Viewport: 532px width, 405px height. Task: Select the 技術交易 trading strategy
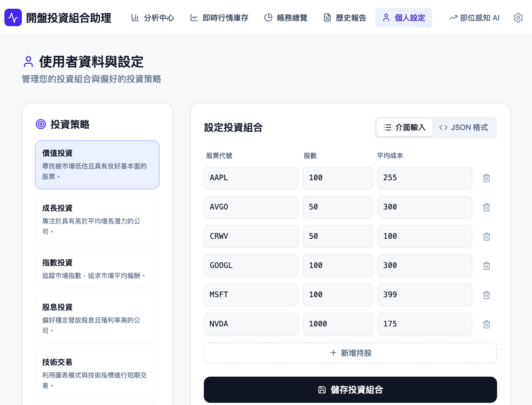(x=97, y=374)
